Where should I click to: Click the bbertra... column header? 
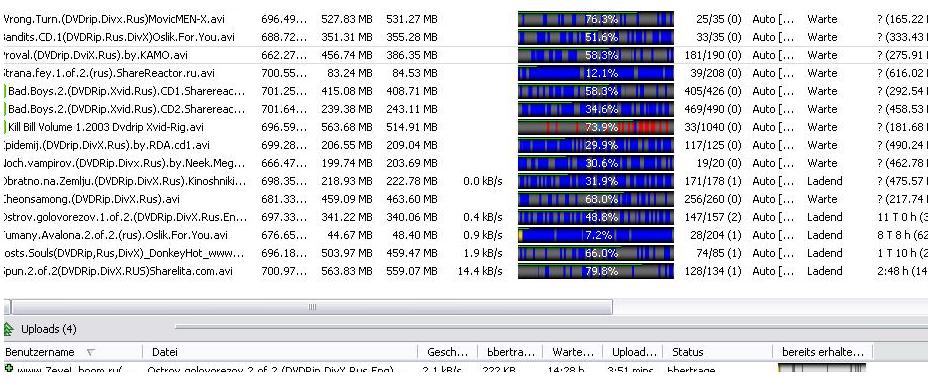coord(510,352)
